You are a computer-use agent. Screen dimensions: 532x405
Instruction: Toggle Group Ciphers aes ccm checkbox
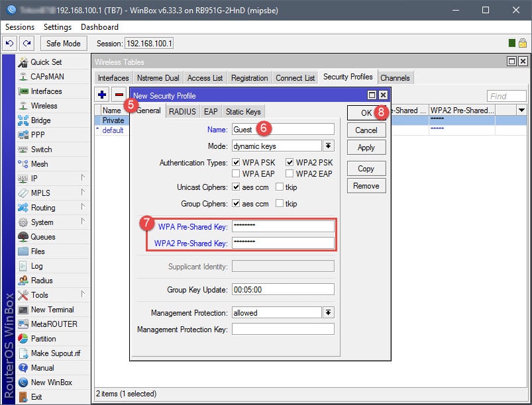(x=236, y=204)
